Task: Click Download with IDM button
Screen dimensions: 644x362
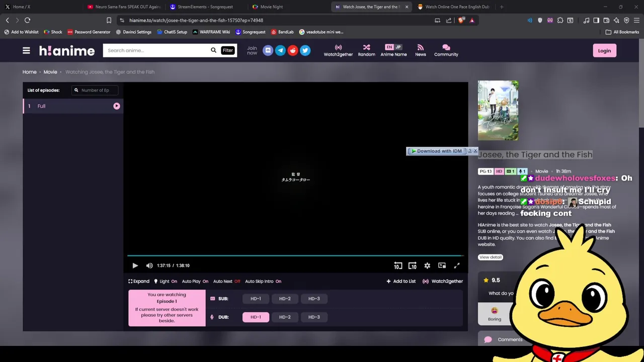Action: click(436, 151)
